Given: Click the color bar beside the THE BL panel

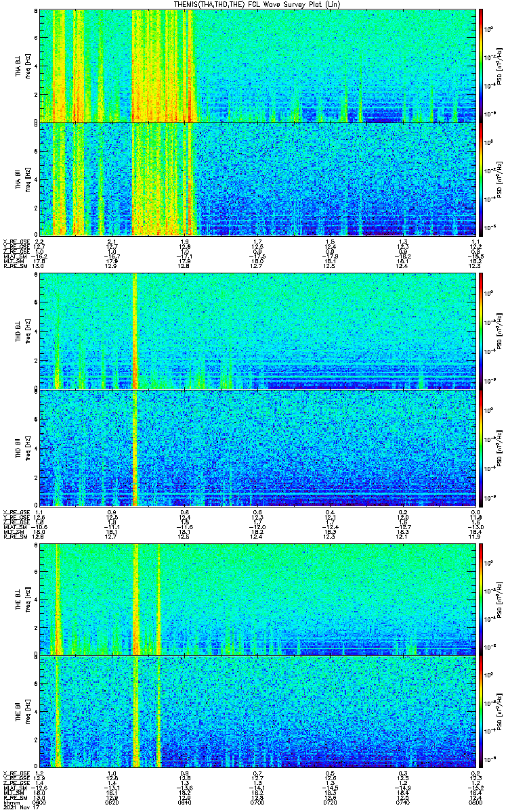Looking at the screenshot, I should (481, 598).
